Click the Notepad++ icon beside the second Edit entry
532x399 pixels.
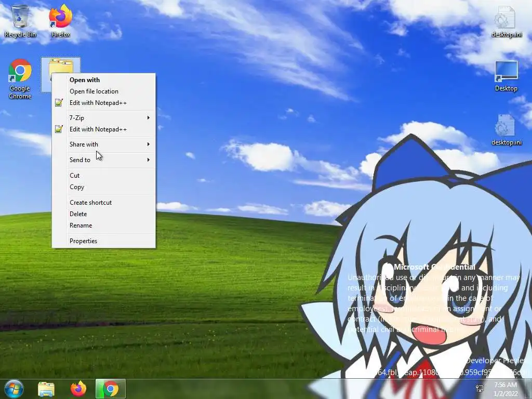(x=59, y=129)
